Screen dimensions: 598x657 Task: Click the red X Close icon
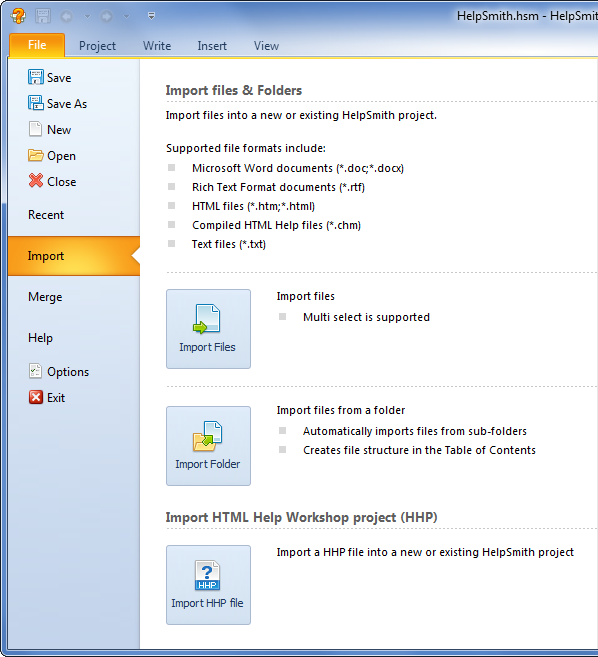pos(36,181)
